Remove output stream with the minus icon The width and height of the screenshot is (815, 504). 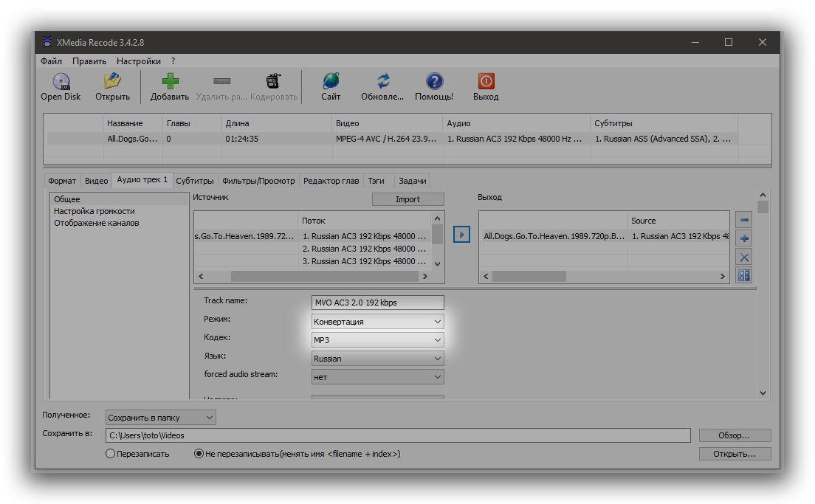click(744, 220)
